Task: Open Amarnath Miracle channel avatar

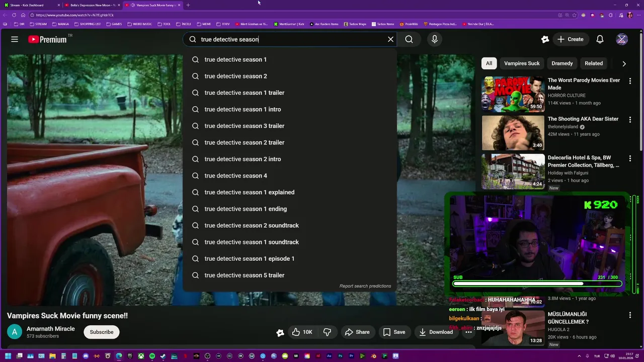Action: point(15,332)
